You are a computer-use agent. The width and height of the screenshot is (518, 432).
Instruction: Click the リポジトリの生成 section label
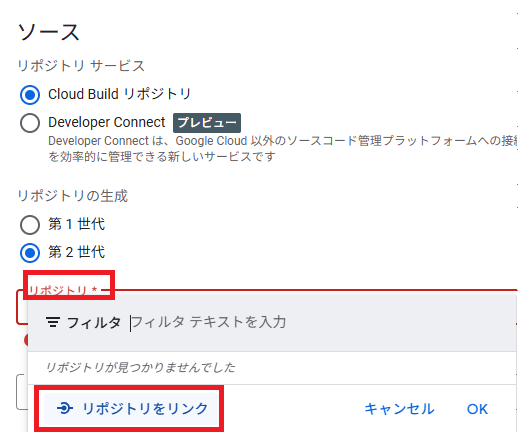tap(73, 196)
